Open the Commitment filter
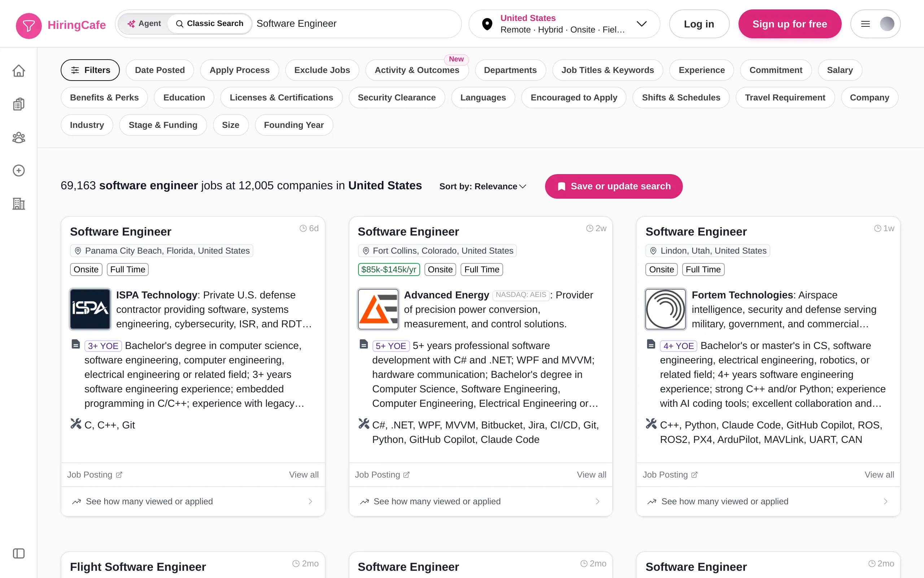The width and height of the screenshot is (924, 578). (775, 70)
